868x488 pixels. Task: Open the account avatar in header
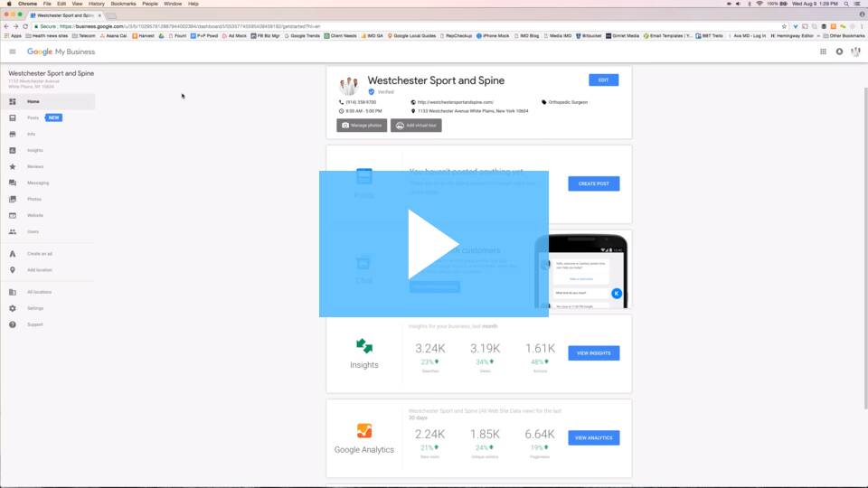tap(856, 52)
